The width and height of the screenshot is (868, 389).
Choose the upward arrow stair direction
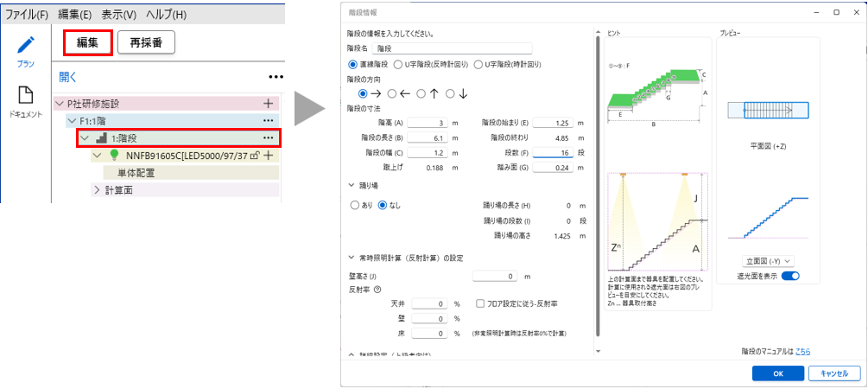pos(421,93)
